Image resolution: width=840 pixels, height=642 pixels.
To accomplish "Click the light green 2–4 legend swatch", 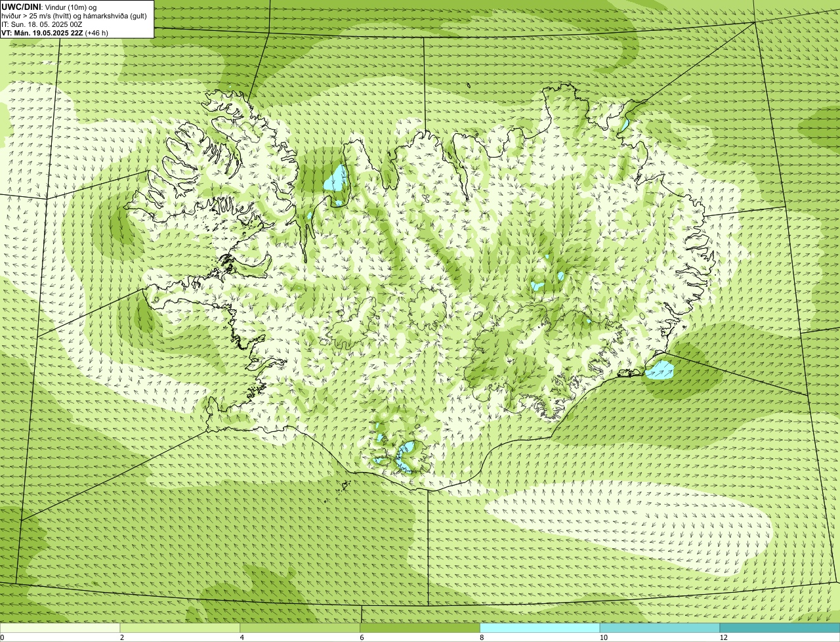I will (180, 628).
